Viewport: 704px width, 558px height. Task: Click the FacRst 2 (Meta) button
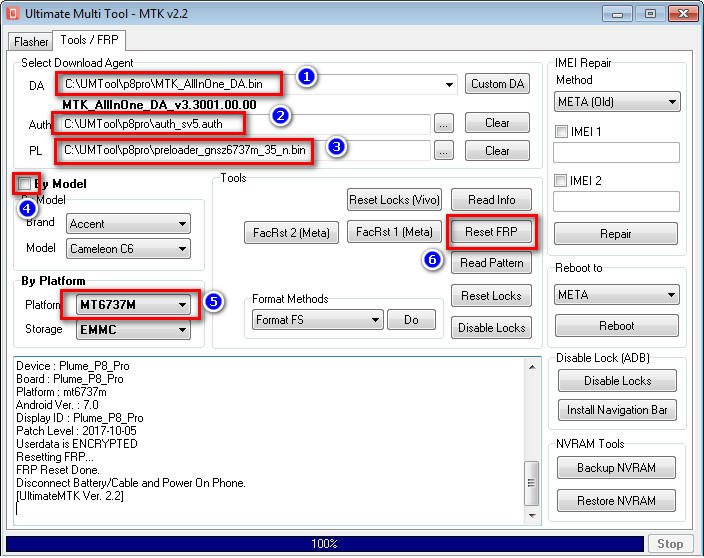(291, 233)
